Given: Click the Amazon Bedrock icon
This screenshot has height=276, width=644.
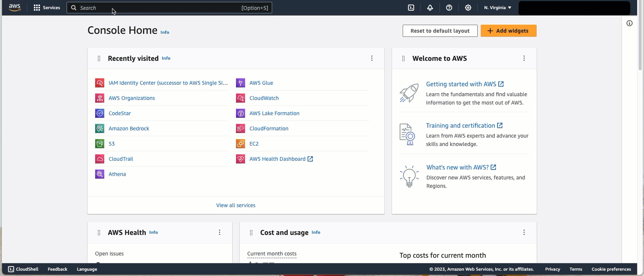Looking at the screenshot, I should 100,128.
